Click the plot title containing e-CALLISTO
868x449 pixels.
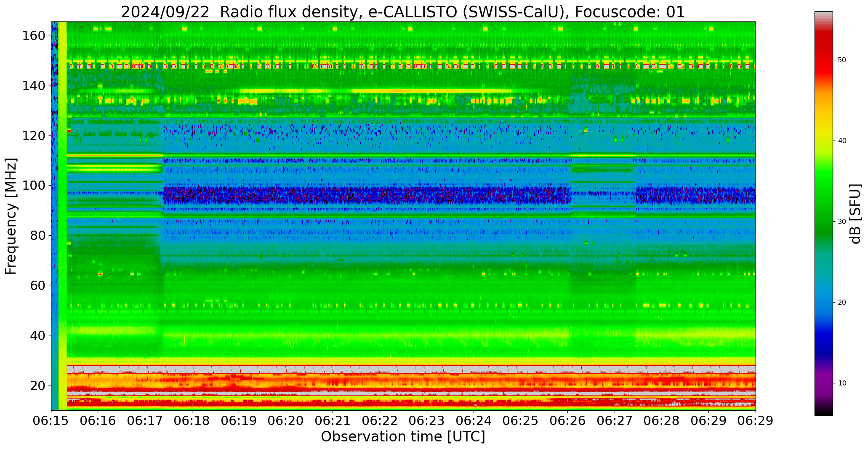click(x=403, y=12)
